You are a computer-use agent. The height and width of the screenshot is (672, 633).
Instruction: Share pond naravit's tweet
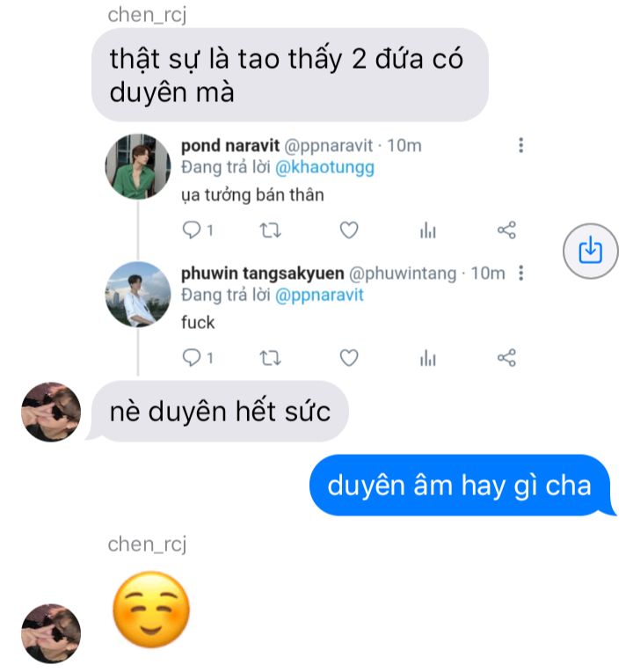click(x=506, y=230)
